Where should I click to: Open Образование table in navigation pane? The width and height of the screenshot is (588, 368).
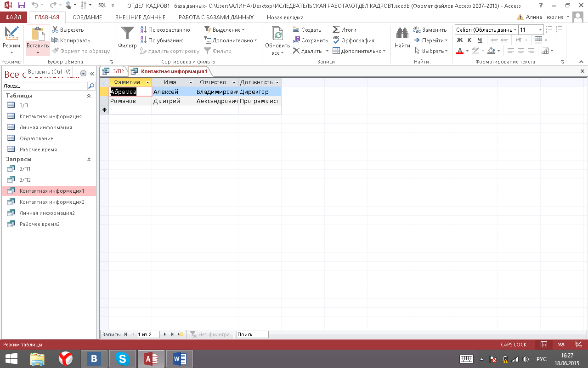(36, 138)
